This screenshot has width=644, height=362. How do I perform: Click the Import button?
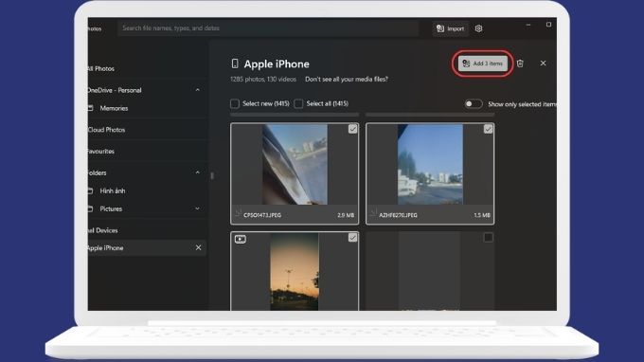pos(450,28)
